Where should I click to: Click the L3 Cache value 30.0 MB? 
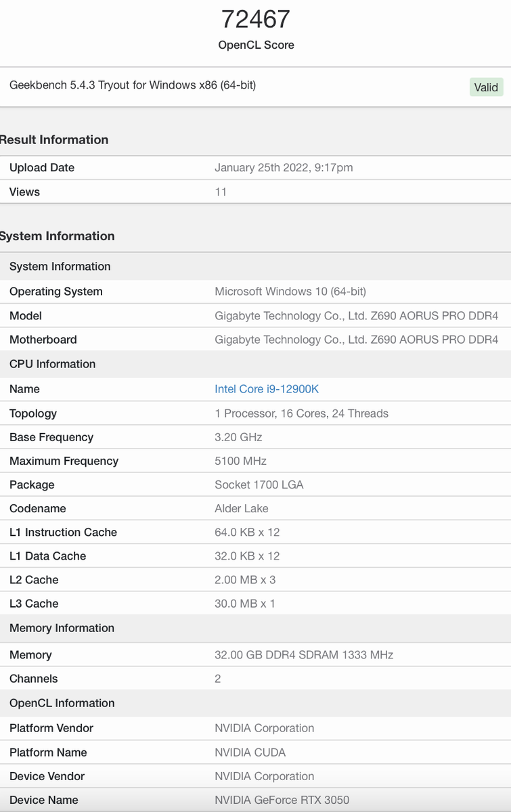point(245,604)
